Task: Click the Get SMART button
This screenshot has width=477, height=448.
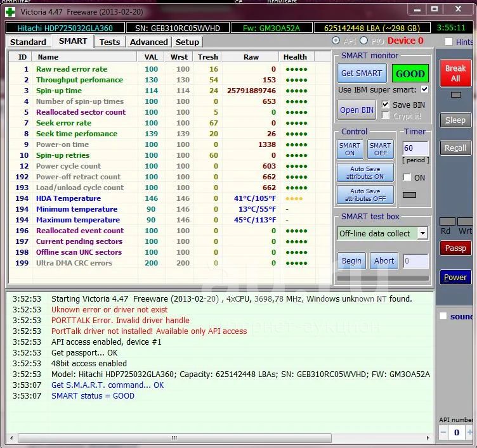Action: coord(362,74)
